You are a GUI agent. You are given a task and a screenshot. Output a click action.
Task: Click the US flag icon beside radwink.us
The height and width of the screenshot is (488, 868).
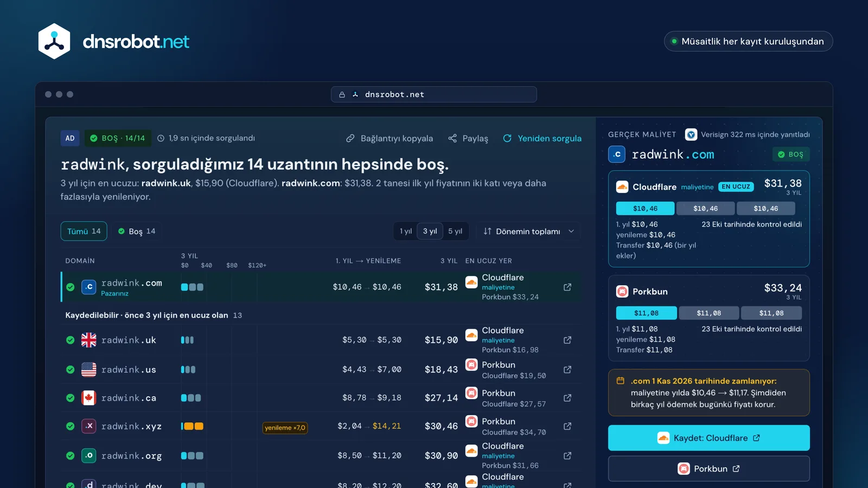(88, 369)
